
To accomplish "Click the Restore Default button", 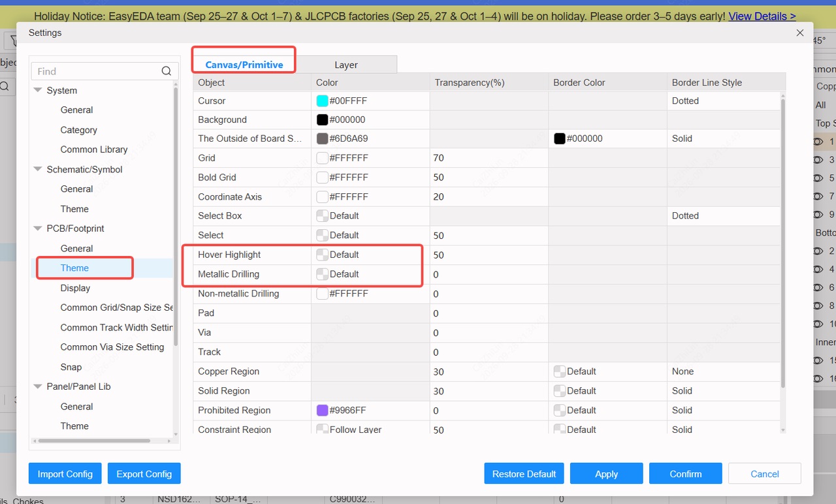I will [x=524, y=474].
